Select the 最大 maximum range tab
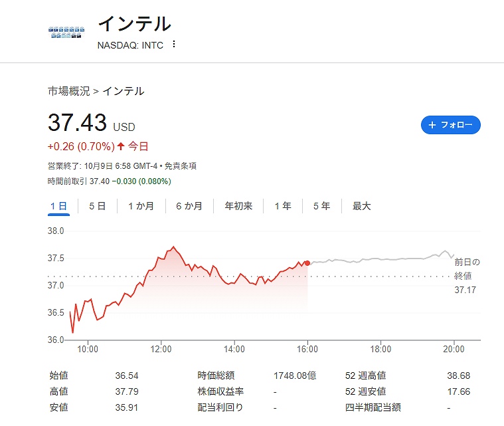 tap(362, 206)
